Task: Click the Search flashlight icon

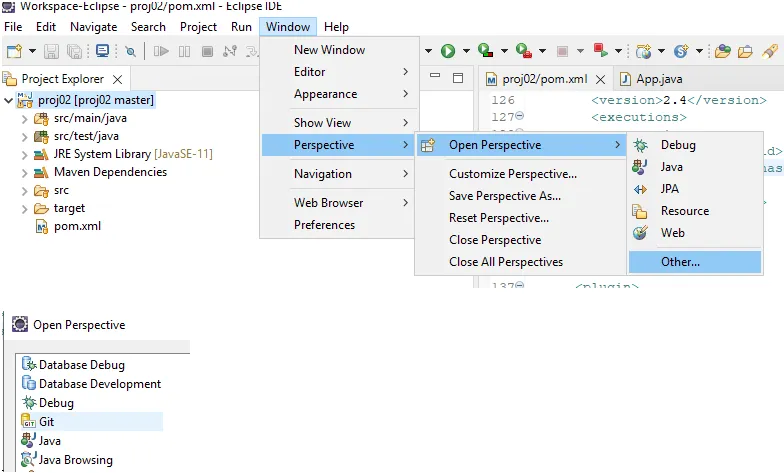Action: [770, 51]
